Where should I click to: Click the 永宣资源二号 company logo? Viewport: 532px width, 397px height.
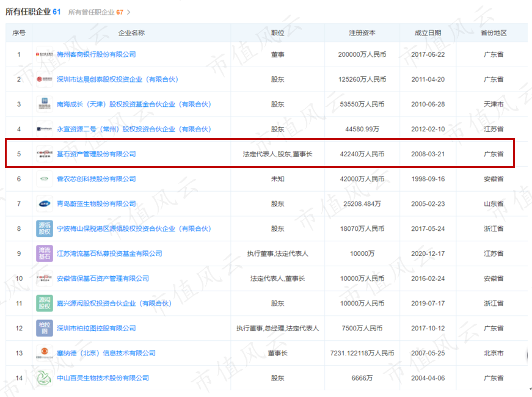point(45,129)
